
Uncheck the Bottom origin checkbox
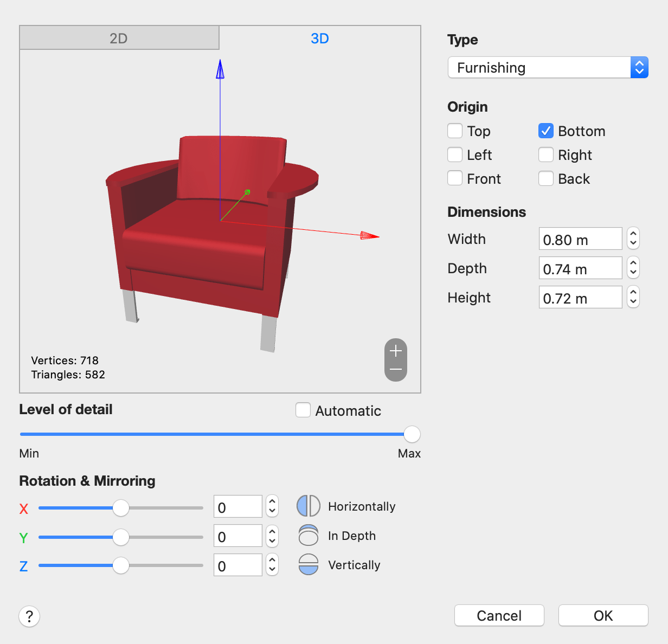[546, 131]
